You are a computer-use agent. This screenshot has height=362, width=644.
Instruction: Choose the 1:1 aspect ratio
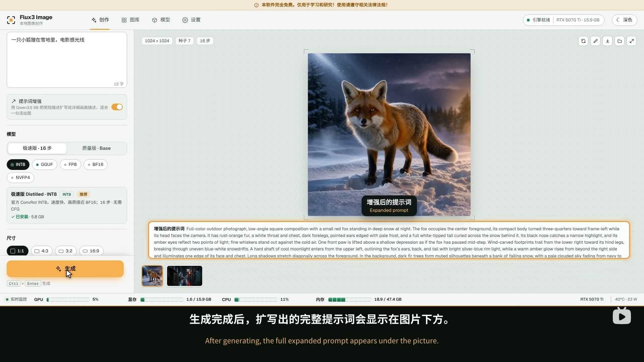[17, 251]
